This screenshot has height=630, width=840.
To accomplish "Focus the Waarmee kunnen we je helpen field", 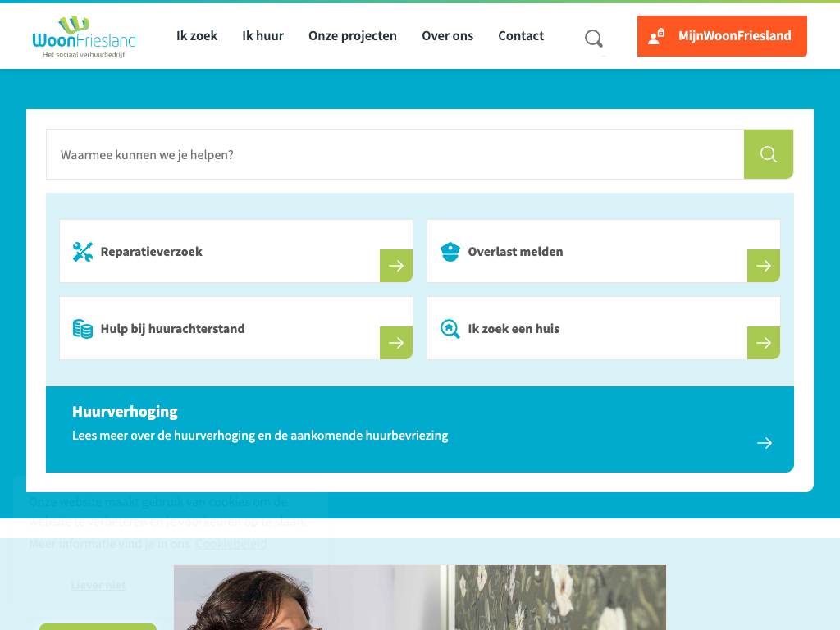I will point(395,154).
